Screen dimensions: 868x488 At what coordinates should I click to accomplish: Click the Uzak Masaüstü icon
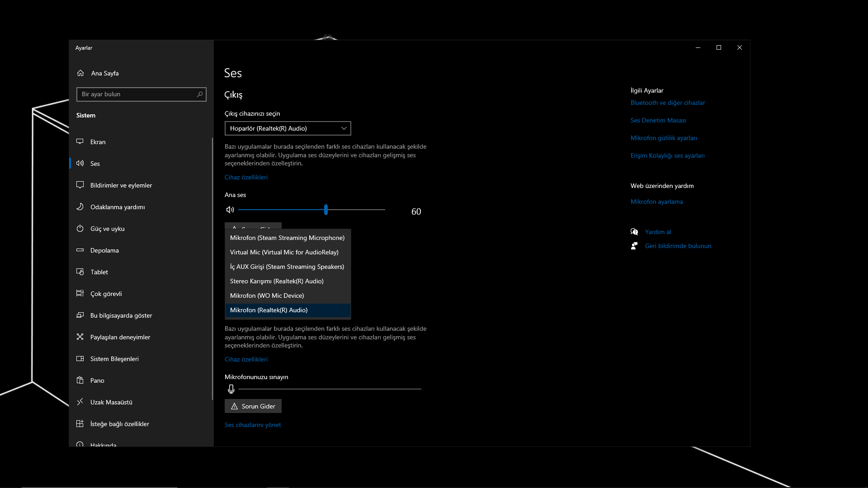tap(80, 402)
